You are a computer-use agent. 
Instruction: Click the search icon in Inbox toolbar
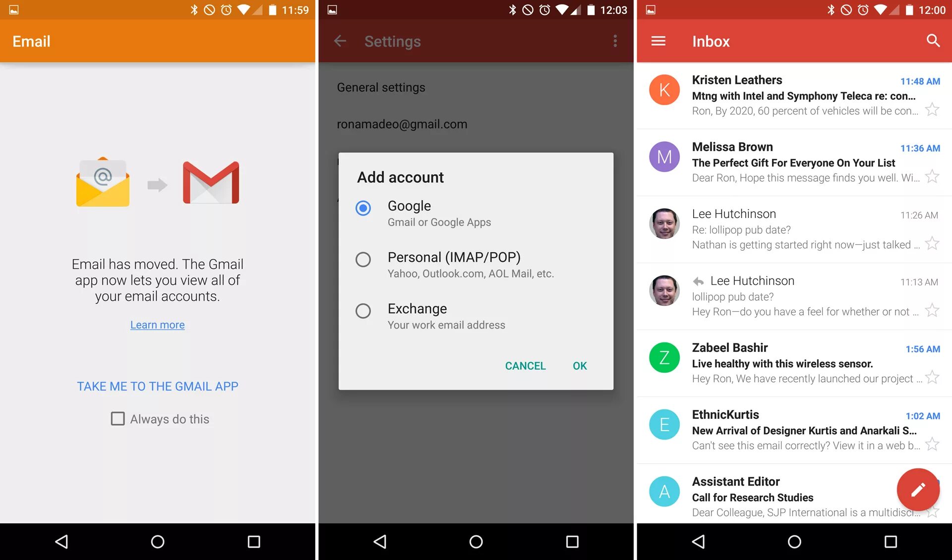pyautogui.click(x=933, y=41)
